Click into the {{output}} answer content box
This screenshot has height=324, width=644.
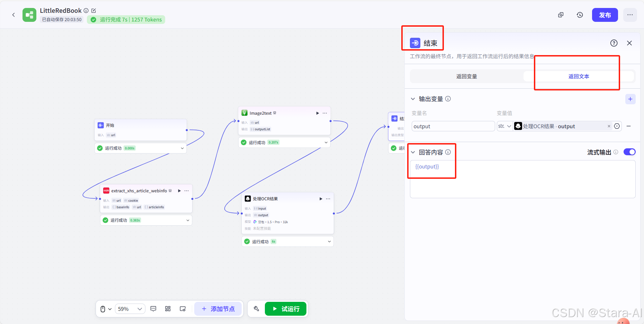(522, 179)
